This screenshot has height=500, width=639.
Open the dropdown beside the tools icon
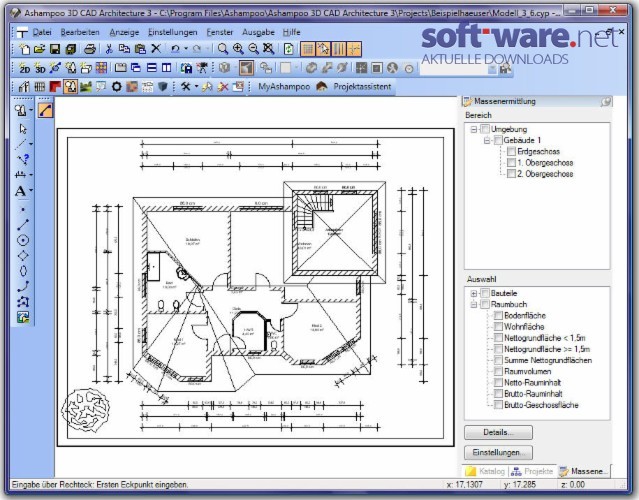click(196, 86)
